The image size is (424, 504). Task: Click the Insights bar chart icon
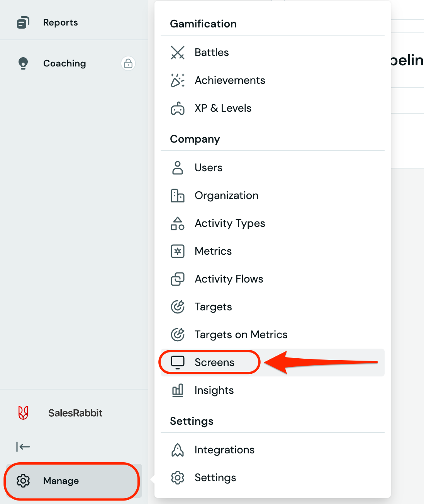coord(178,390)
